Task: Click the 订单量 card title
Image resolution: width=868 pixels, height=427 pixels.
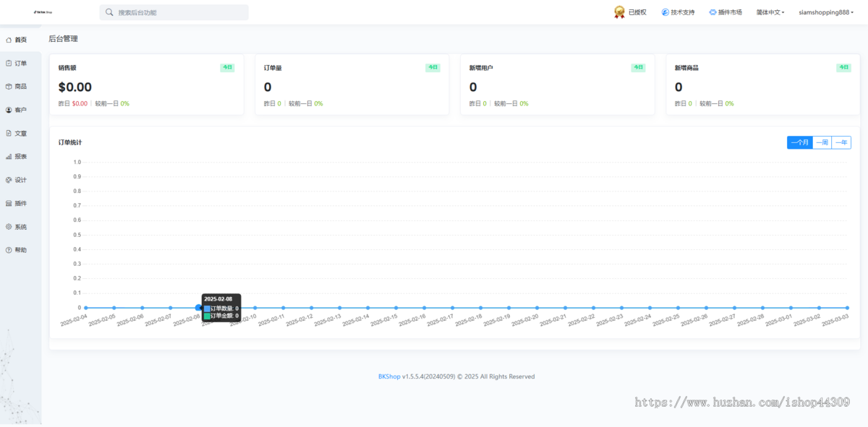Action: [x=273, y=68]
